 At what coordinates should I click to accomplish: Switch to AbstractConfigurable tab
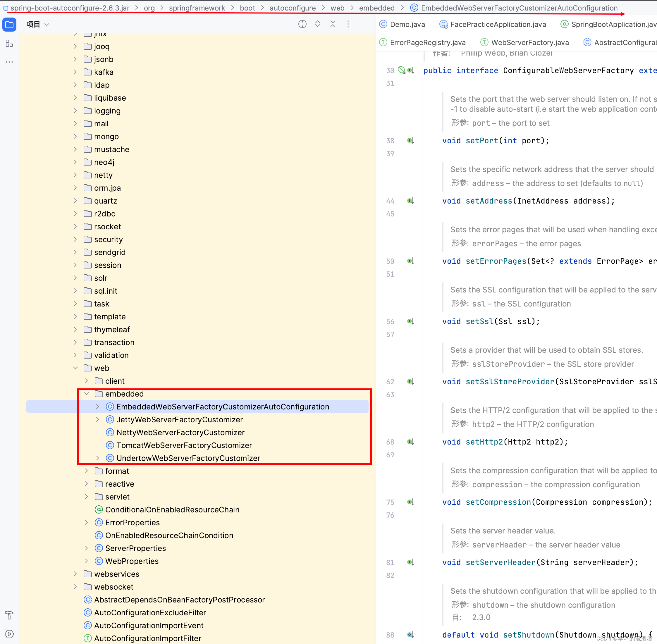click(620, 42)
